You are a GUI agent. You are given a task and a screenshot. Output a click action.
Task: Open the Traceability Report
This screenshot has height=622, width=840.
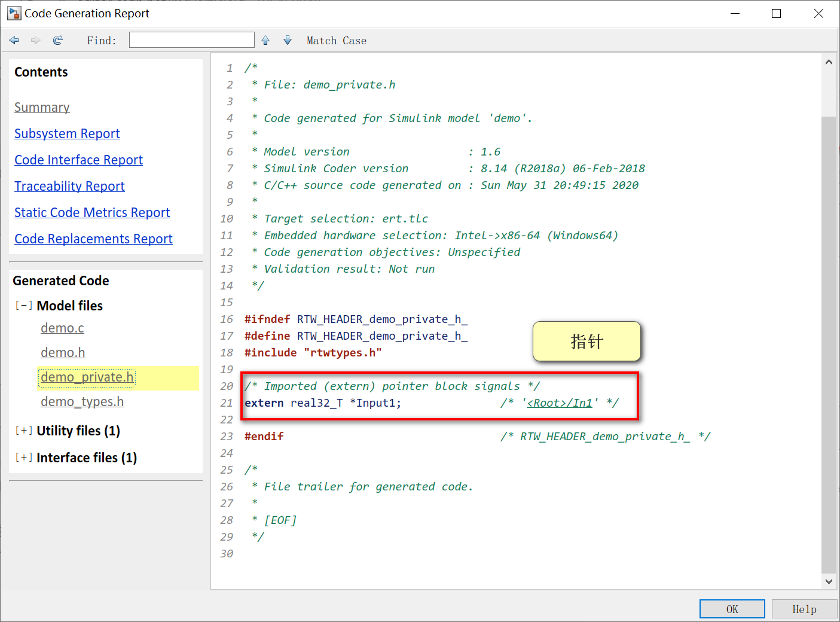coord(69,187)
